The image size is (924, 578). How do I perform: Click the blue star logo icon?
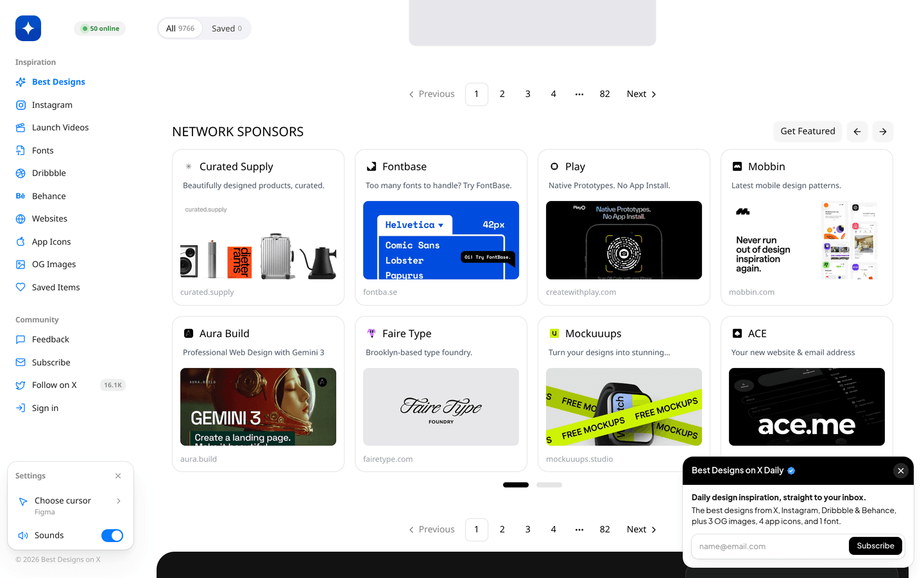[28, 28]
